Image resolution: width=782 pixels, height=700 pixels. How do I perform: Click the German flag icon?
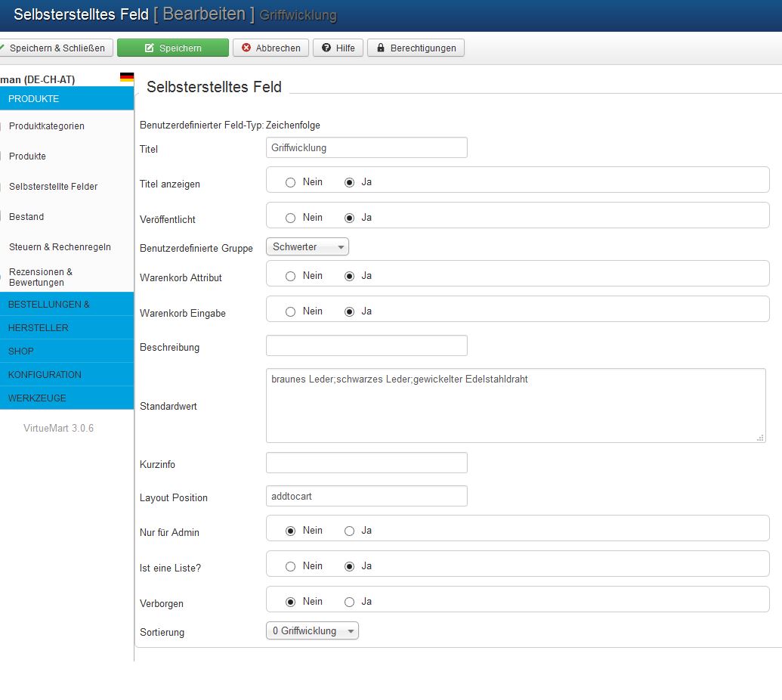(127, 78)
